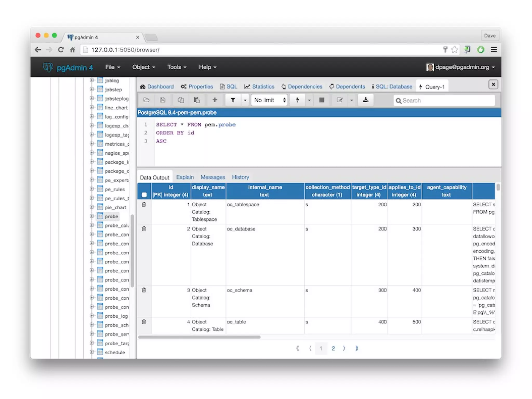Add a new row with plus icon
532x399 pixels.
point(215,100)
